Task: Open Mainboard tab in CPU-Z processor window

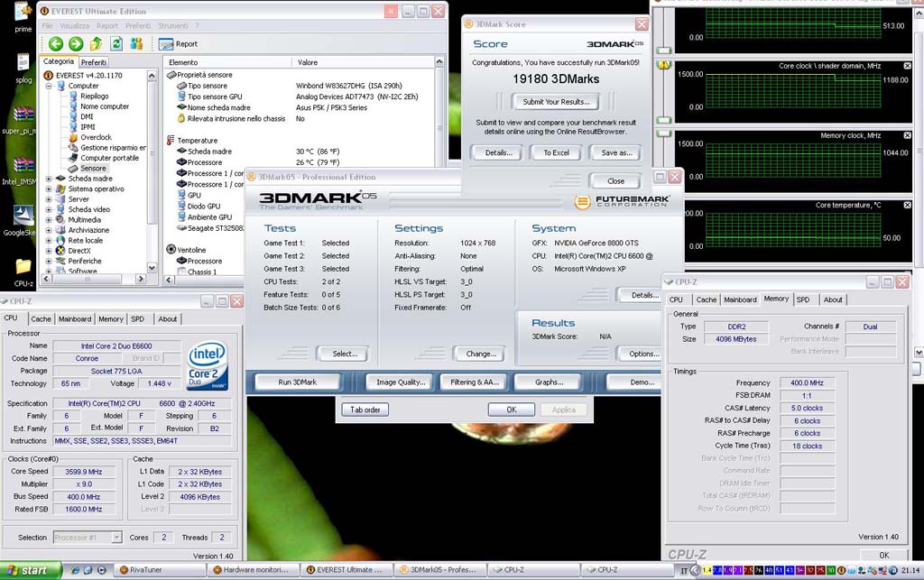Action: coord(75,319)
